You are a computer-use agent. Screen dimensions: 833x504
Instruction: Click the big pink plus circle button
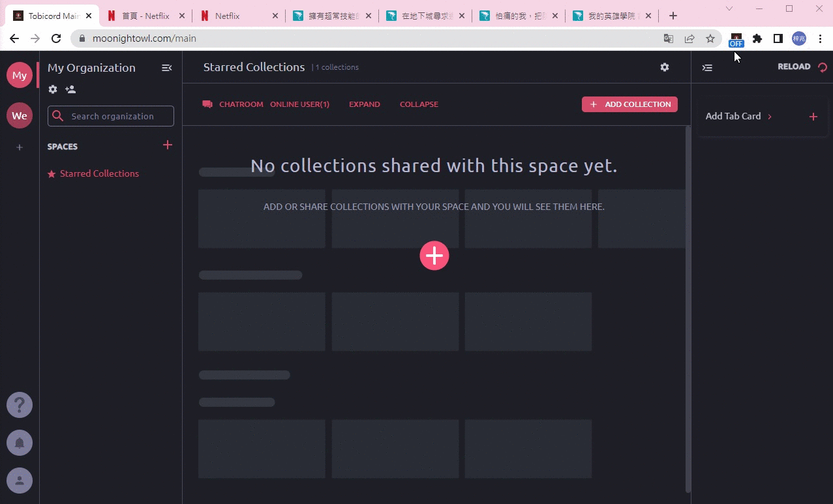[x=434, y=256]
